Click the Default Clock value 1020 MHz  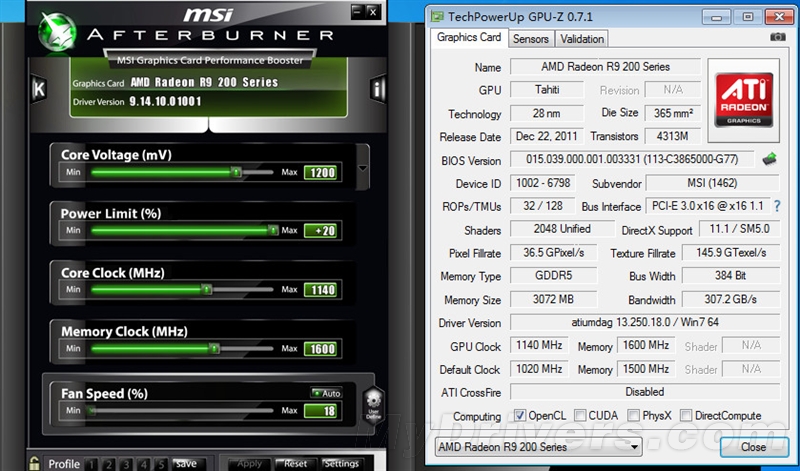539,368
